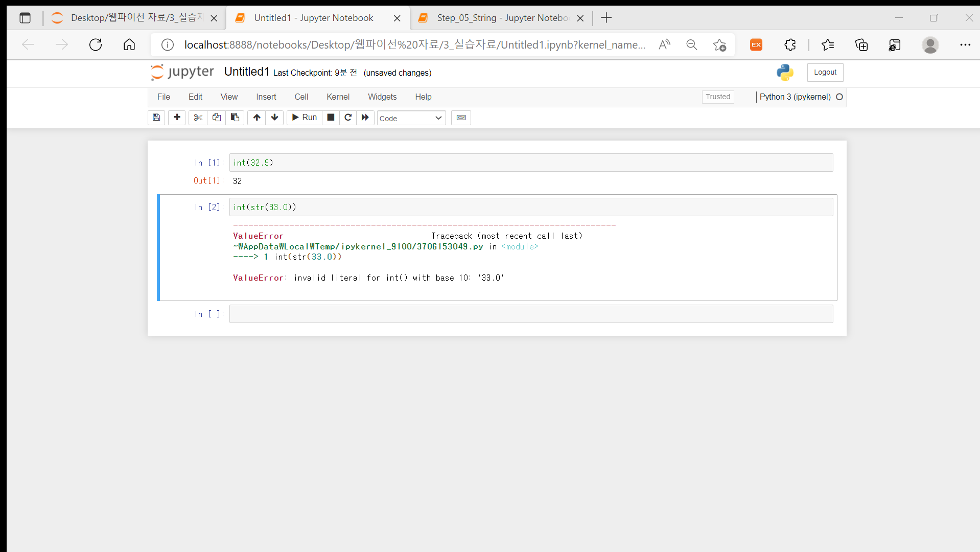Viewport: 980px width, 552px height.
Task: View site information icon in address bar
Action: click(x=168, y=45)
